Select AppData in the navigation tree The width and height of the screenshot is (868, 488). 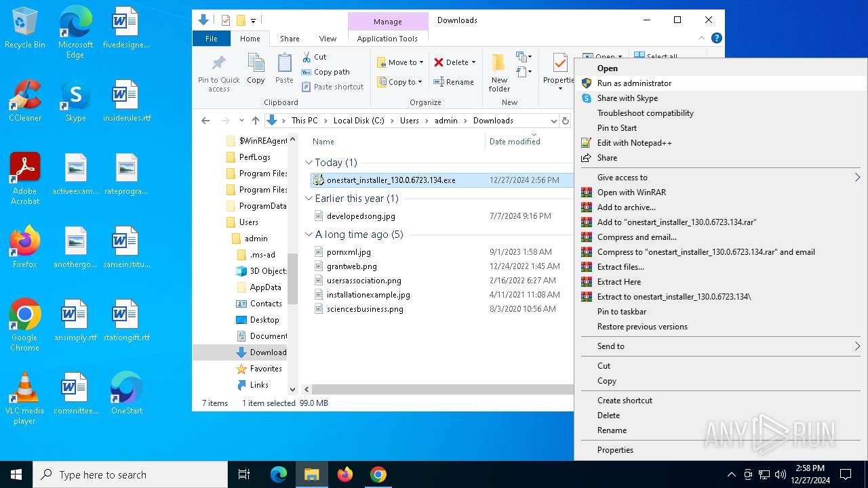click(265, 287)
